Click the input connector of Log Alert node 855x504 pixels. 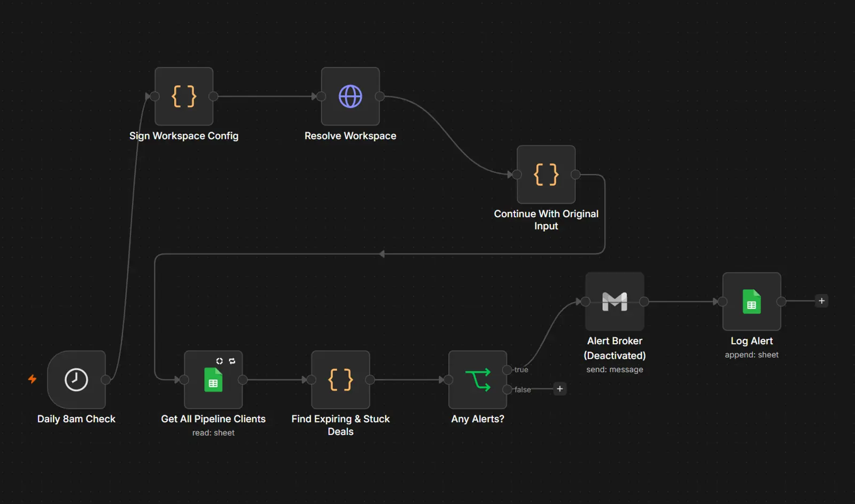pos(722,302)
